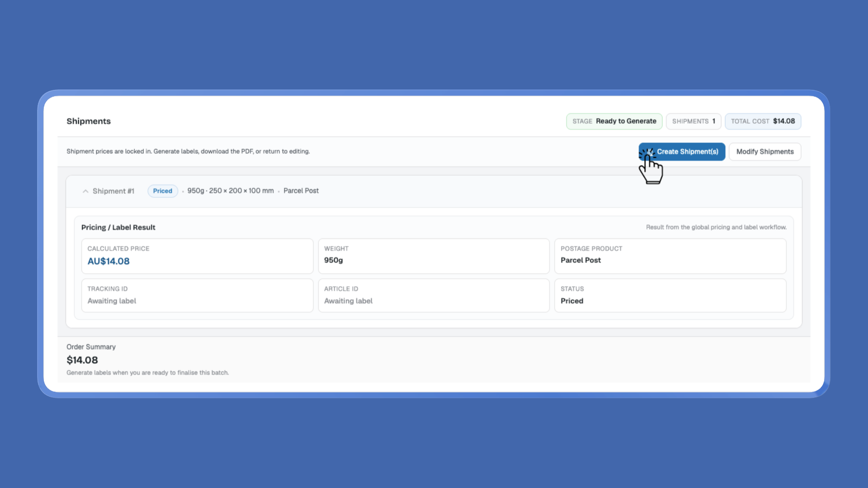Click the TOTAL COST $14.08 pill
868x488 pixels.
pyautogui.click(x=763, y=121)
